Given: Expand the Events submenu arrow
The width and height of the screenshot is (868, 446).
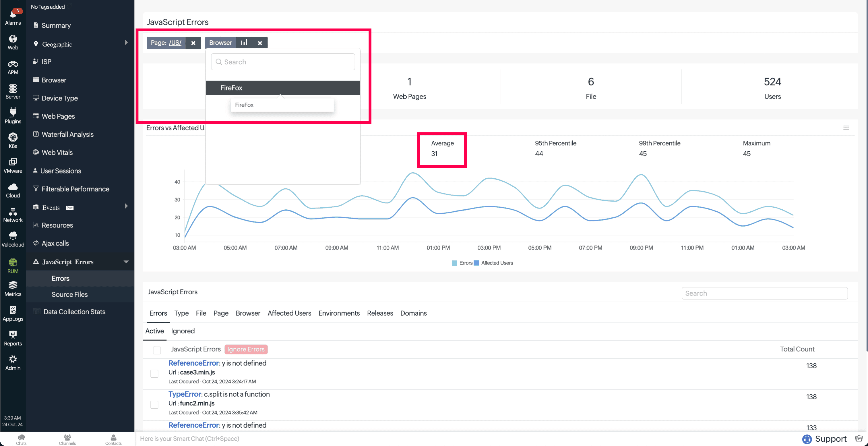Looking at the screenshot, I should [126, 206].
